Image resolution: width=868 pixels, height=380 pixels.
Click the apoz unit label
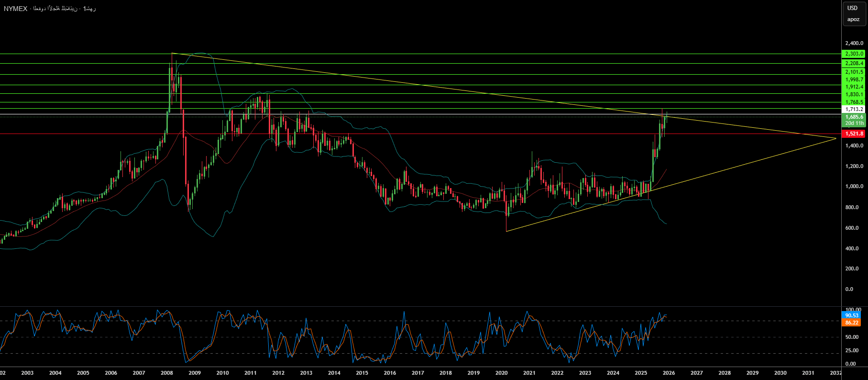click(x=853, y=20)
